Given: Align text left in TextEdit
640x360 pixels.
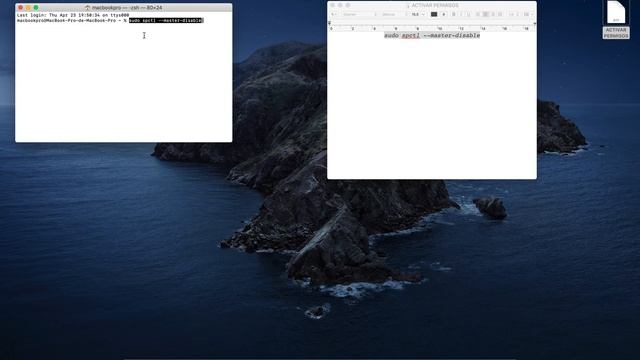Looking at the screenshot, I should tap(478, 14).
